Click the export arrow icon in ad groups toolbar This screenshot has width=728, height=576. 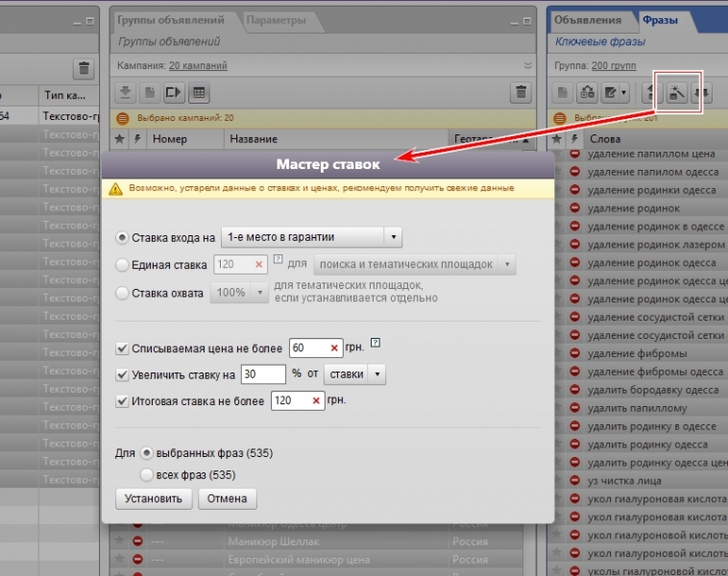(x=174, y=92)
